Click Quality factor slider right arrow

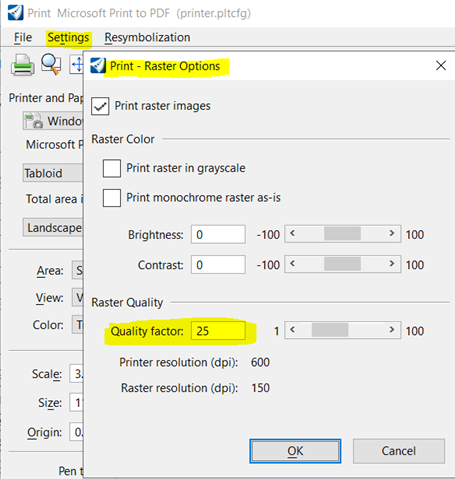click(x=392, y=330)
